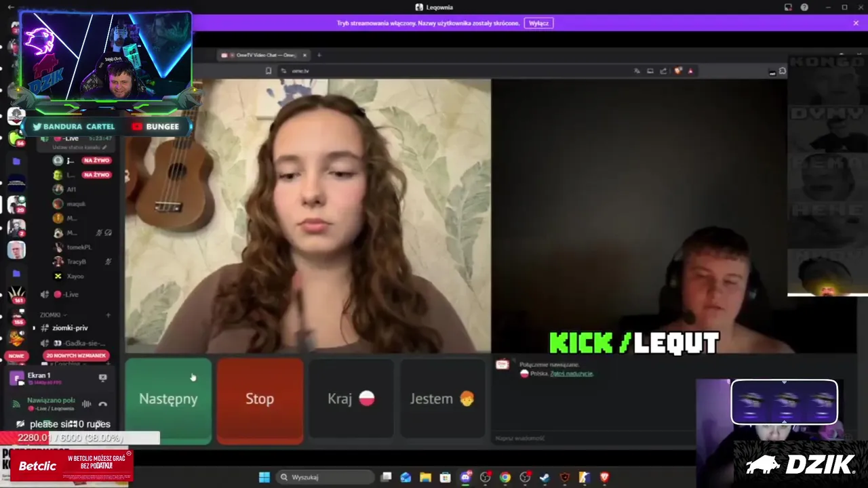
Task: Click the bookmark icon beside the address bar
Action: (x=269, y=70)
